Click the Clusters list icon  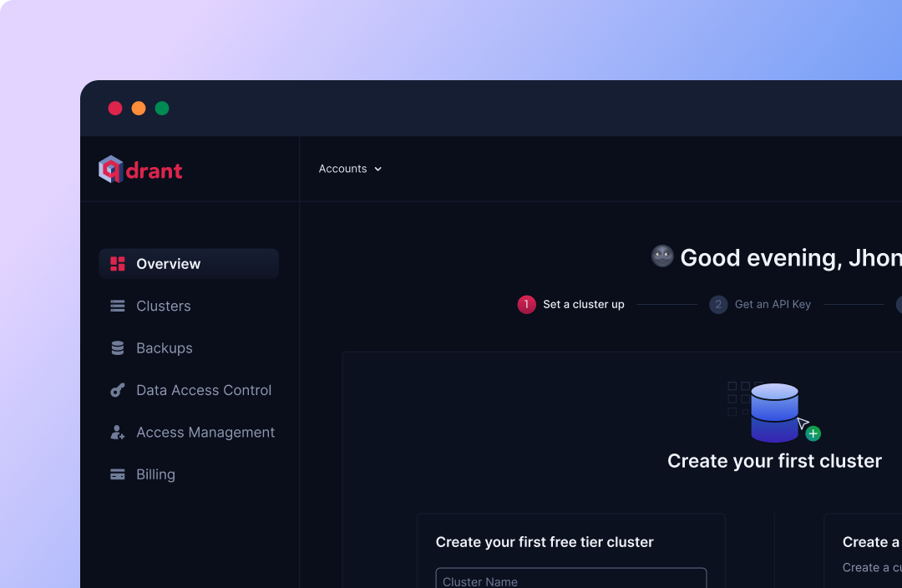[117, 306]
